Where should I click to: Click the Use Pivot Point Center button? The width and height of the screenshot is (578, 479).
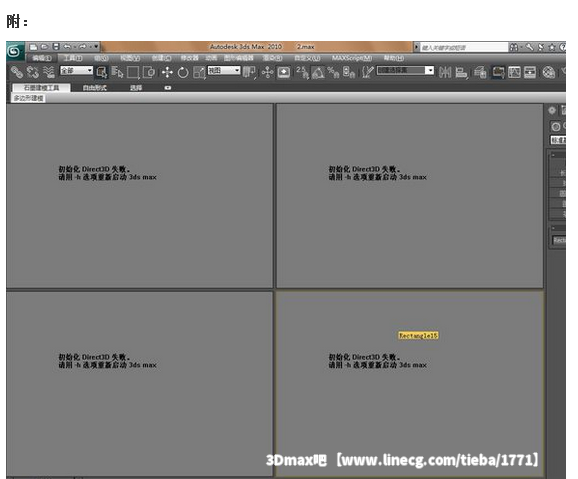pos(250,72)
